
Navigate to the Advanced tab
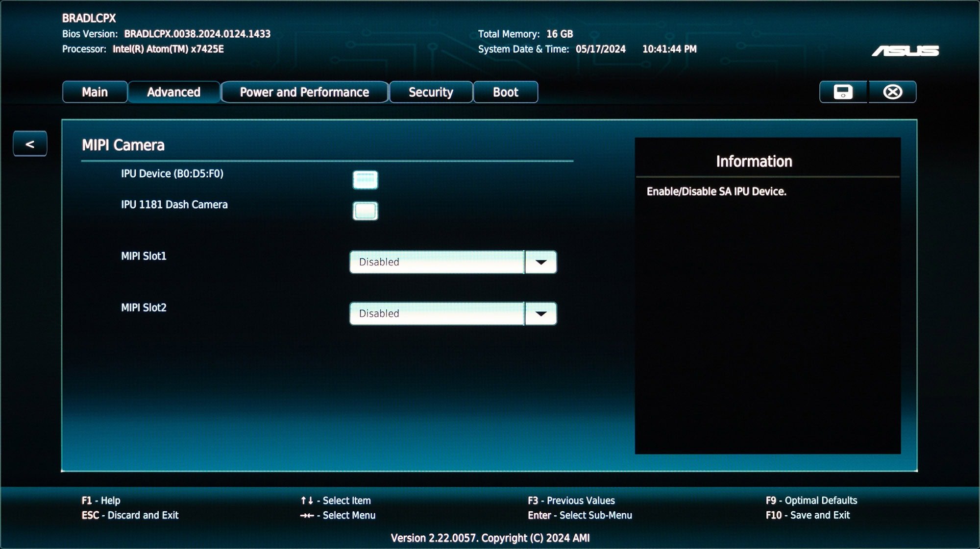173,92
